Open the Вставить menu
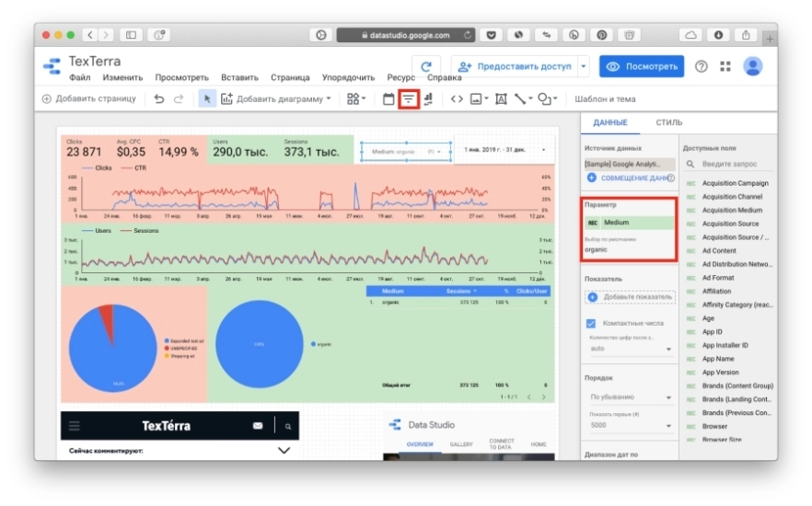This screenshot has width=812, height=506. [239, 77]
